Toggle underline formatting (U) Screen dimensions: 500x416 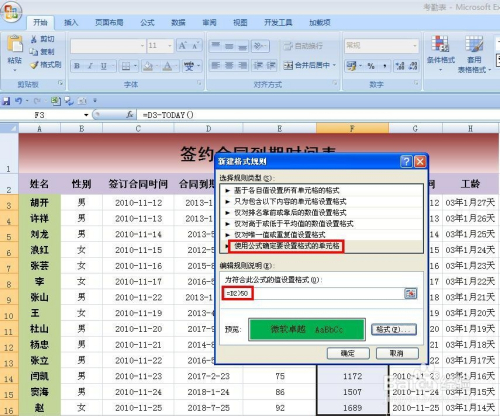click(x=104, y=66)
